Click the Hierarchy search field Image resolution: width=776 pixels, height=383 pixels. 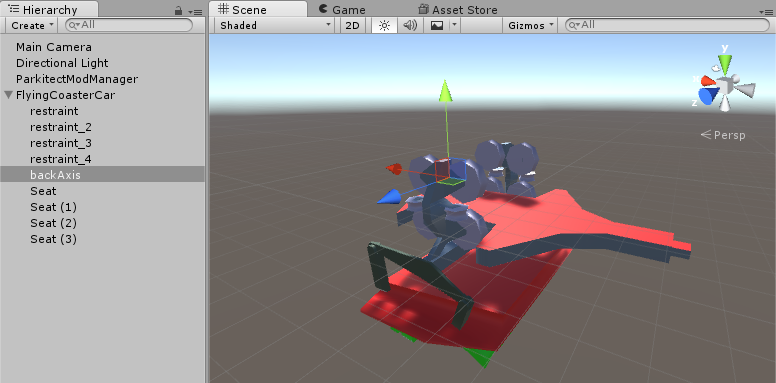point(129,25)
